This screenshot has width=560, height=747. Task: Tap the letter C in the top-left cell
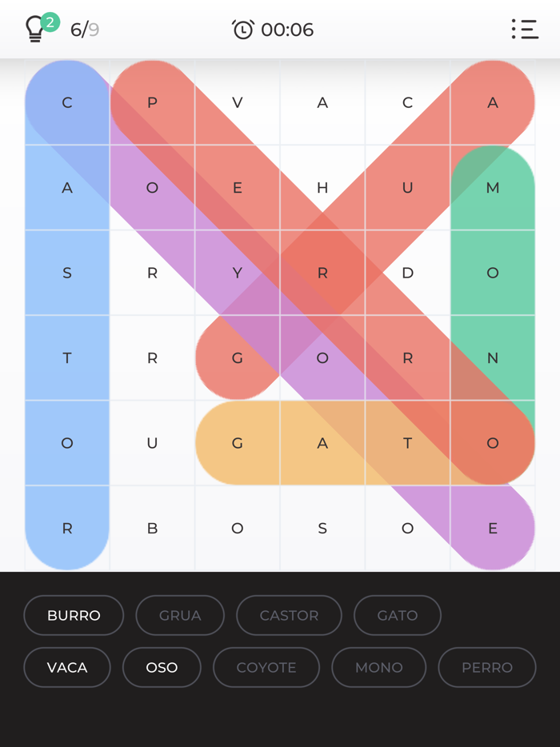coord(67,102)
